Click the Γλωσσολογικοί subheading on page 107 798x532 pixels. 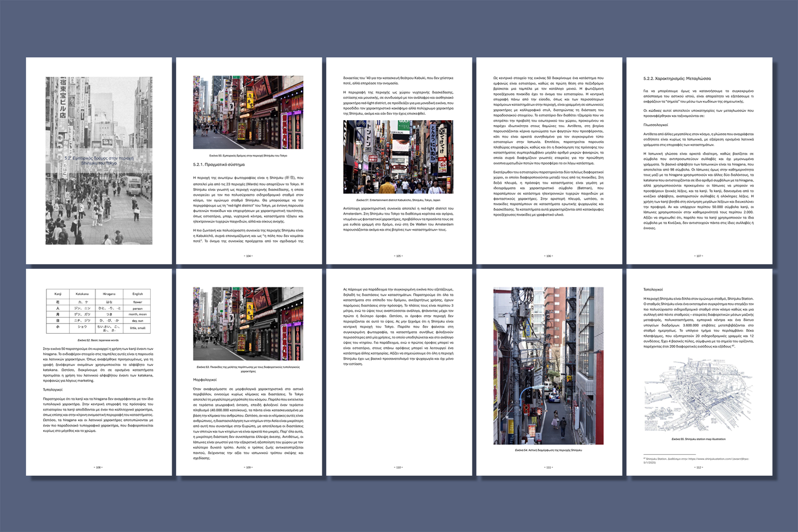655,125
